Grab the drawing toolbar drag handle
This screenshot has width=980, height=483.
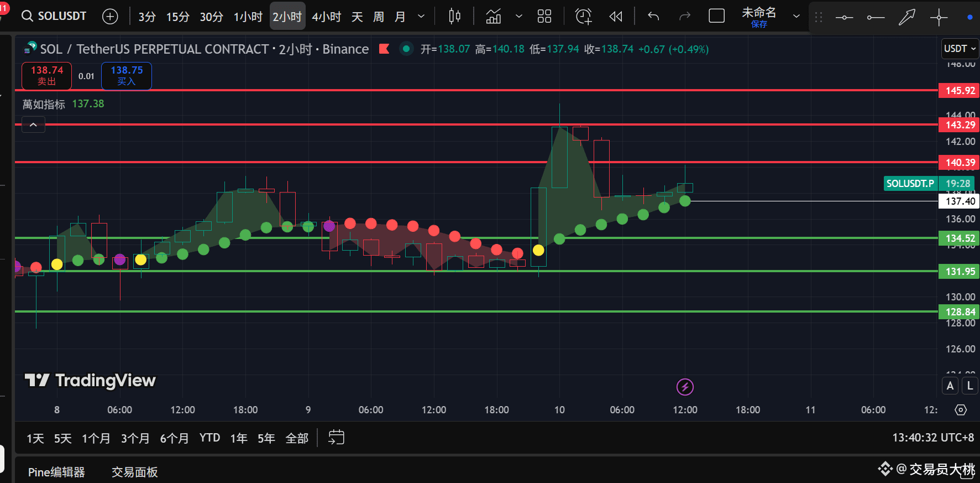click(819, 17)
